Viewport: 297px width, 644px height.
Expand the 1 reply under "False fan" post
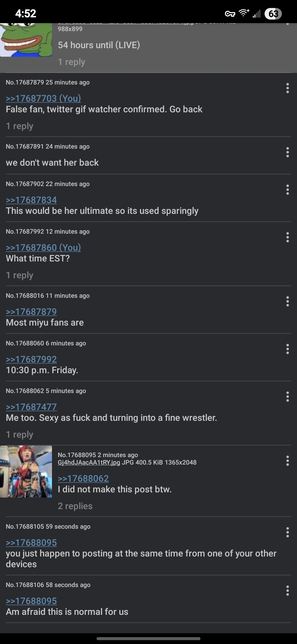coord(20,126)
